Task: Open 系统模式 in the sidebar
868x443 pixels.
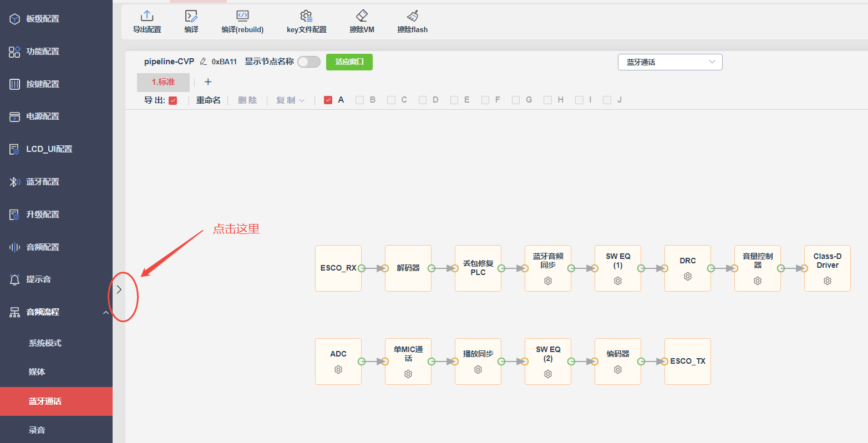Action: 56,343
